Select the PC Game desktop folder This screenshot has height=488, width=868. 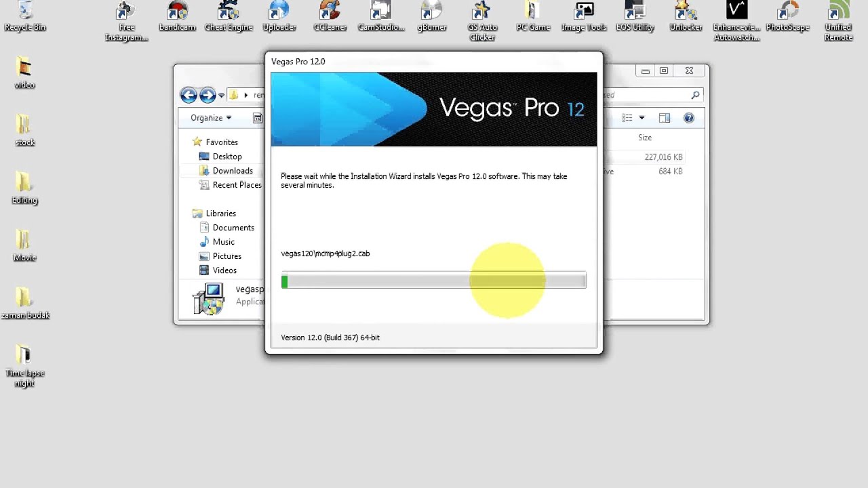point(533,16)
